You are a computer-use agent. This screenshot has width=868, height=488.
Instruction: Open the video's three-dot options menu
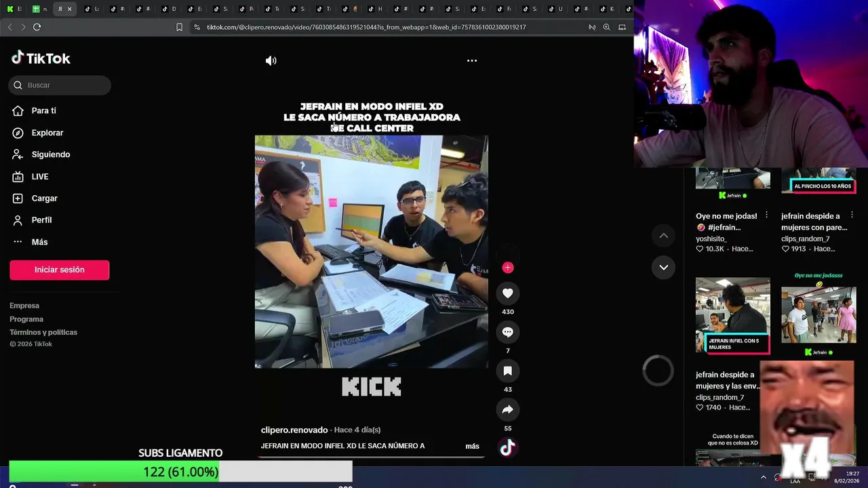(x=472, y=60)
